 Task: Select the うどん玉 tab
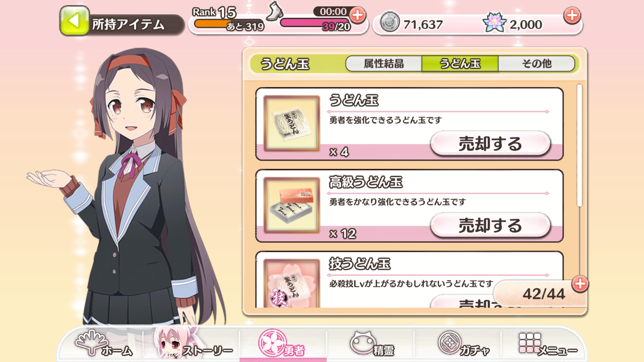(460, 64)
